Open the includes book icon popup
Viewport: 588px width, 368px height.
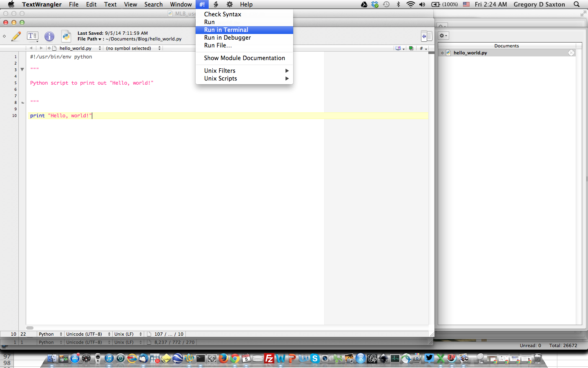[400, 48]
